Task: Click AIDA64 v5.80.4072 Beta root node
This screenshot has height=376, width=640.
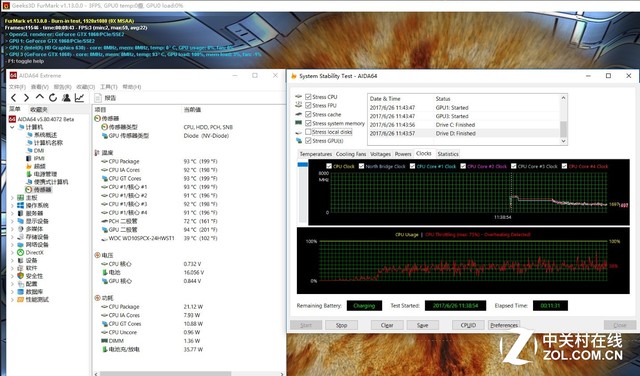Action: (46, 119)
